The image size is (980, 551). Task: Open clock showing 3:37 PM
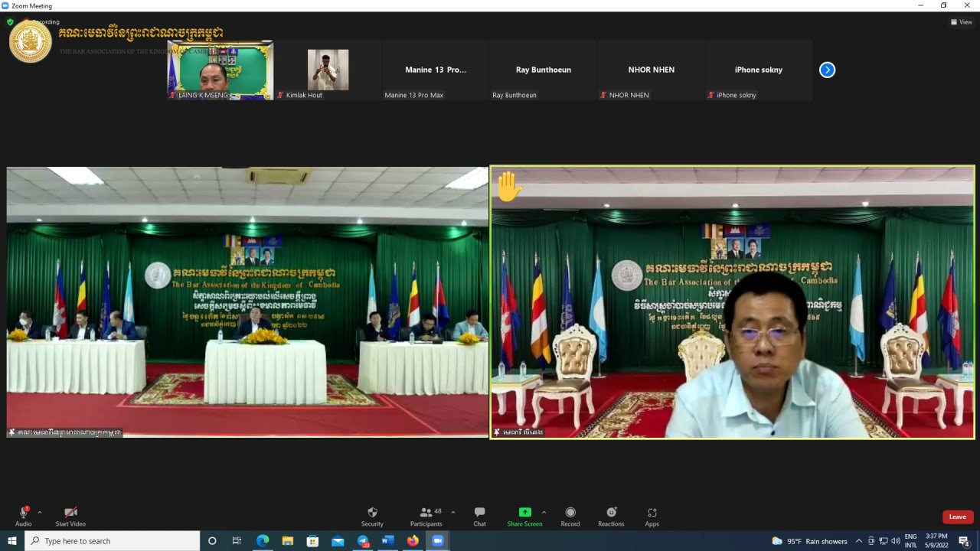point(936,541)
